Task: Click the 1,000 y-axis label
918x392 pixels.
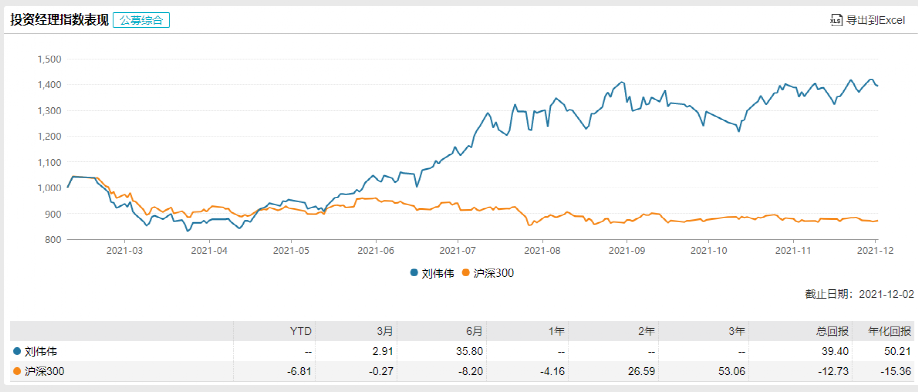Action: click(x=49, y=188)
